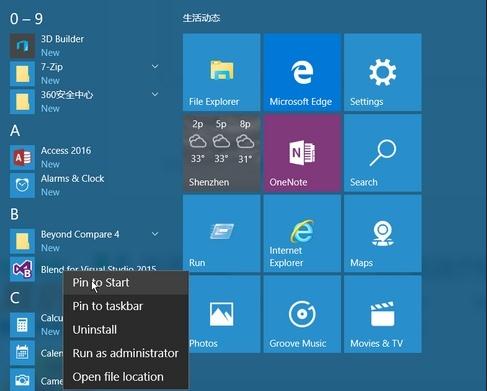
Task: Launch the Groove Music tile
Action: point(302,314)
